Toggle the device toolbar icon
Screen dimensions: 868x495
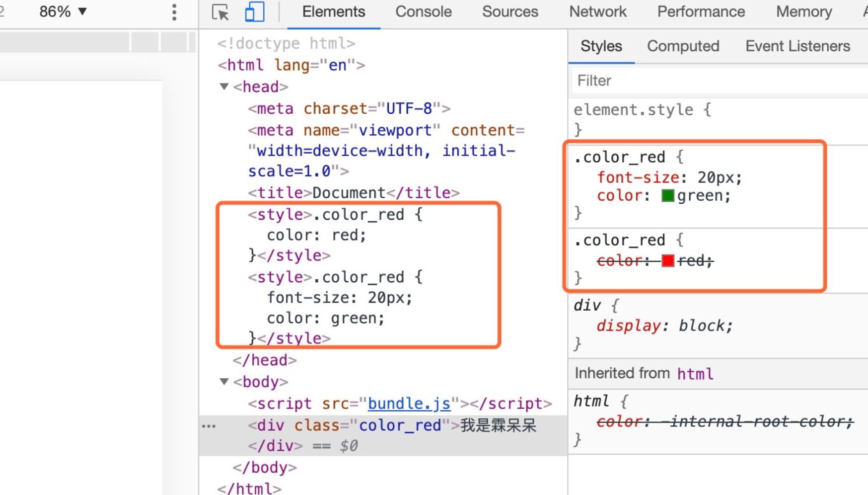[254, 12]
